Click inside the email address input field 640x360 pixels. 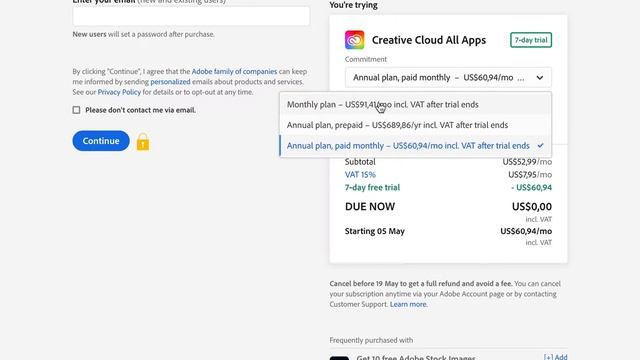click(x=191, y=16)
